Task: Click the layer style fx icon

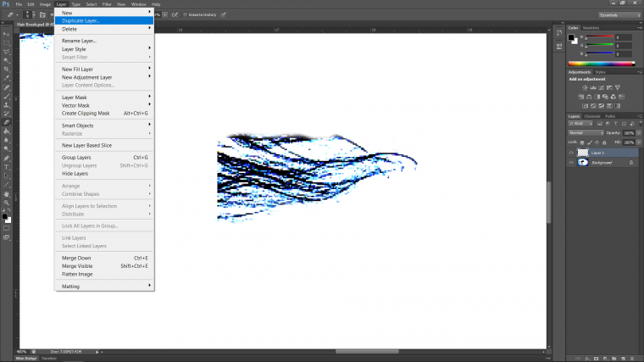Action: point(587,359)
